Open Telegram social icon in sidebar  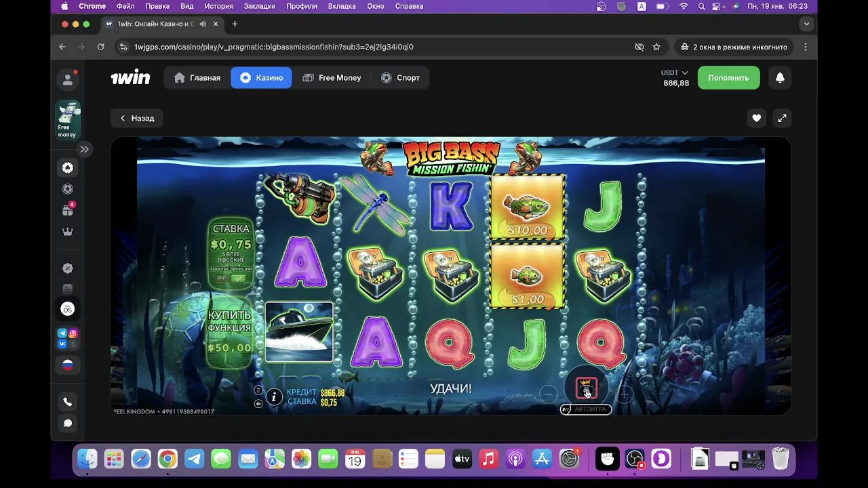(x=62, y=333)
